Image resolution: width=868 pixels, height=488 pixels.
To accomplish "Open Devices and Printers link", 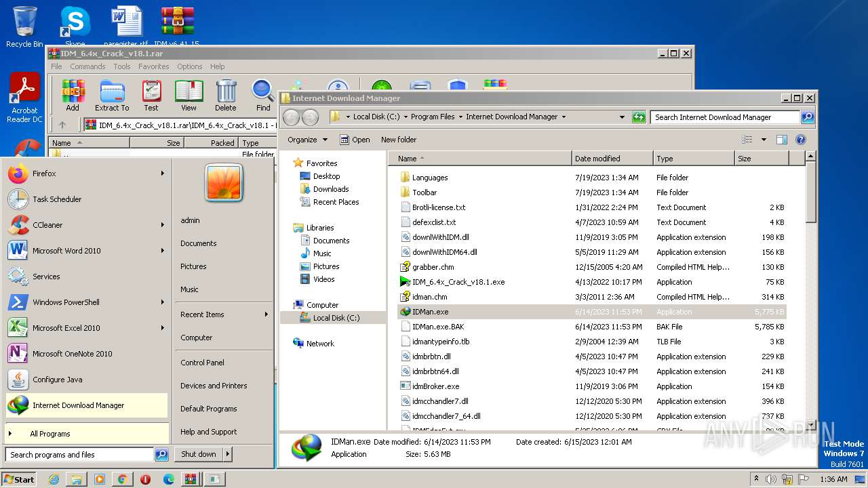I will point(214,386).
